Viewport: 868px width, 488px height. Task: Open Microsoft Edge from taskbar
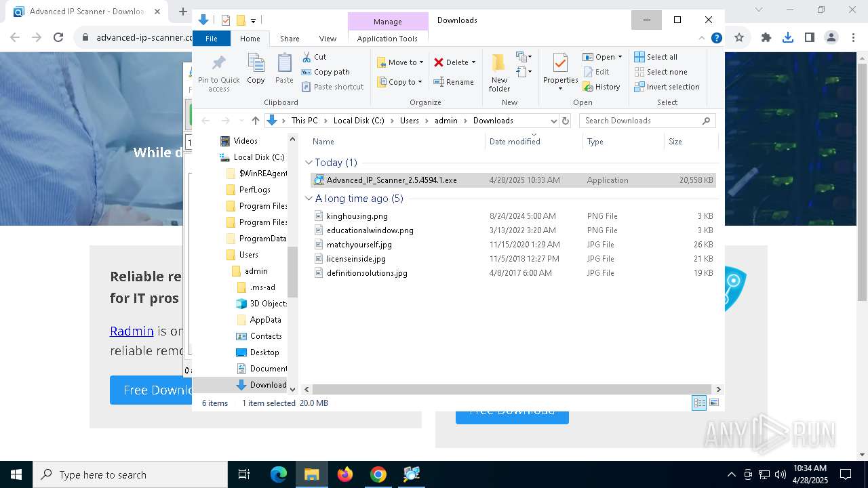pyautogui.click(x=279, y=474)
